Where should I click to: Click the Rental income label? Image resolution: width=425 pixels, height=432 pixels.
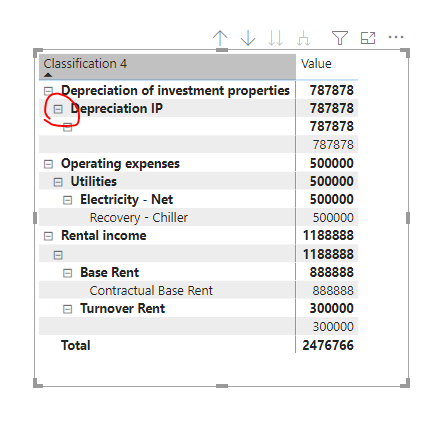pyautogui.click(x=104, y=236)
